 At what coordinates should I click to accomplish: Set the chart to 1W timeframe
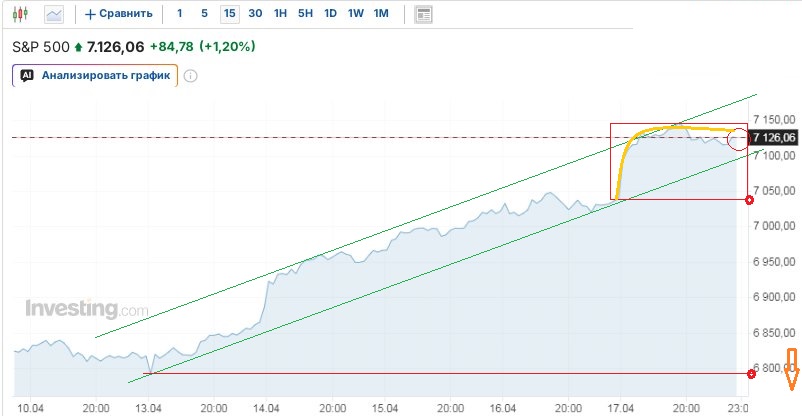pos(356,14)
